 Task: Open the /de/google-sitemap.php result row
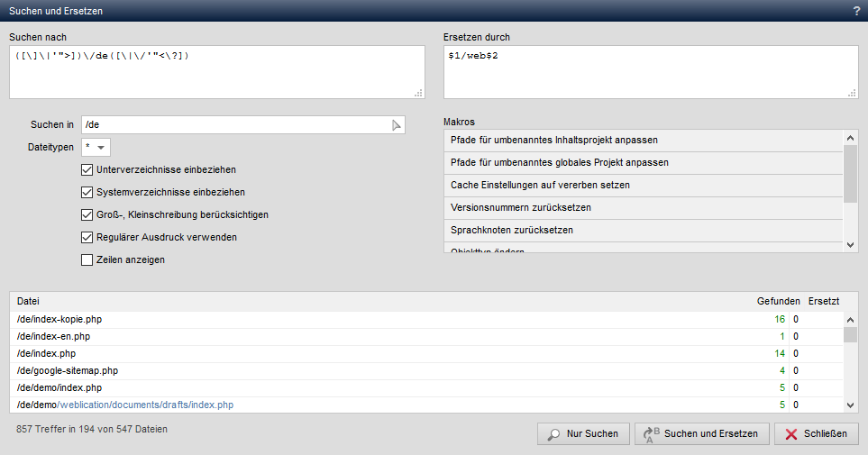click(x=426, y=371)
